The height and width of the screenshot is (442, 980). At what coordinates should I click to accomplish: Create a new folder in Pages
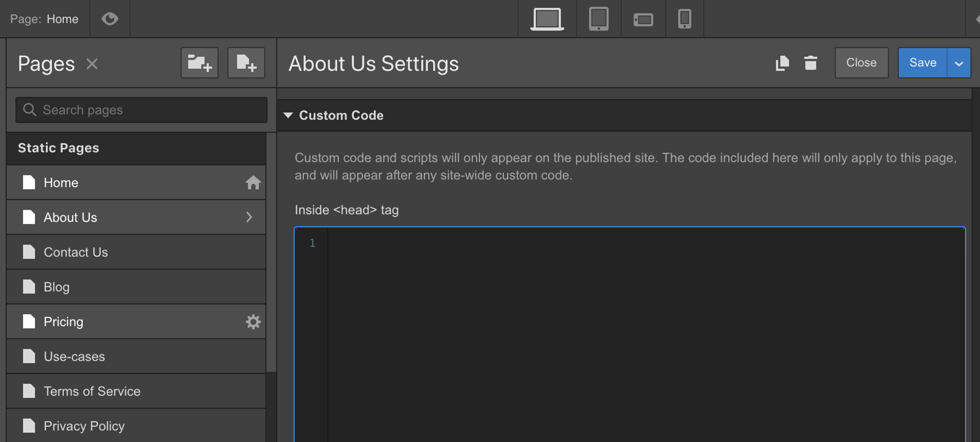click(199, 63)
